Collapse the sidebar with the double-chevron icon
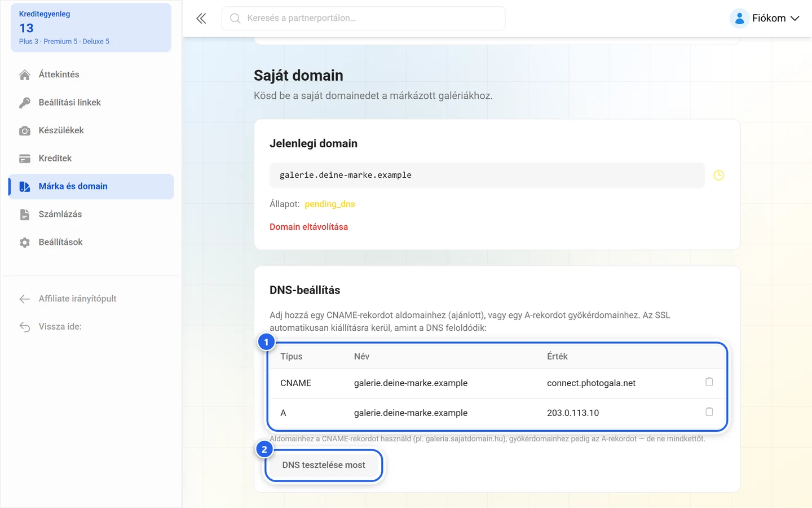Image resolution: width=812 pixels, height=508 pixels. tap(201, 19)
